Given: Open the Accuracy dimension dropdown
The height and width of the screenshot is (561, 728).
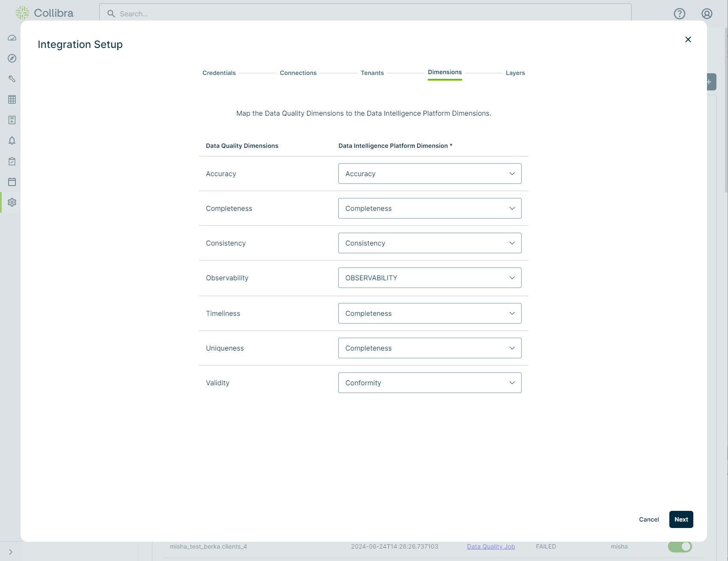Looking at the screenshot, I should 430,174.
